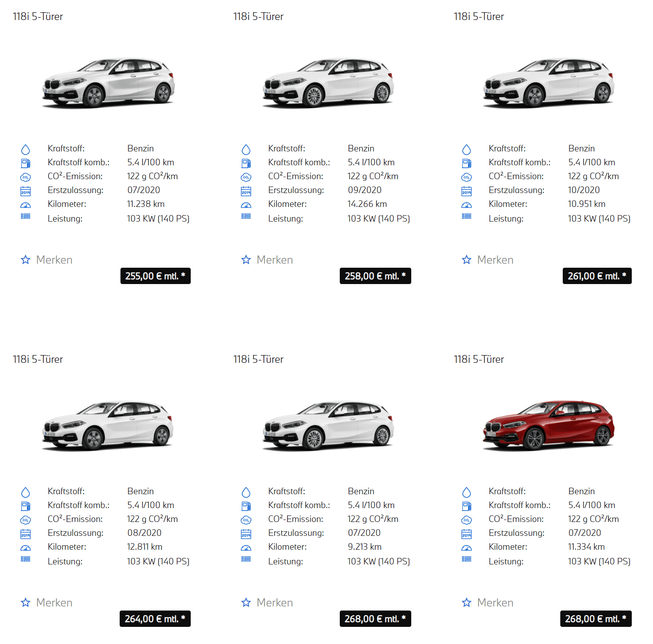Click the Leistung icon for the red car

click(x=466, y=559)
